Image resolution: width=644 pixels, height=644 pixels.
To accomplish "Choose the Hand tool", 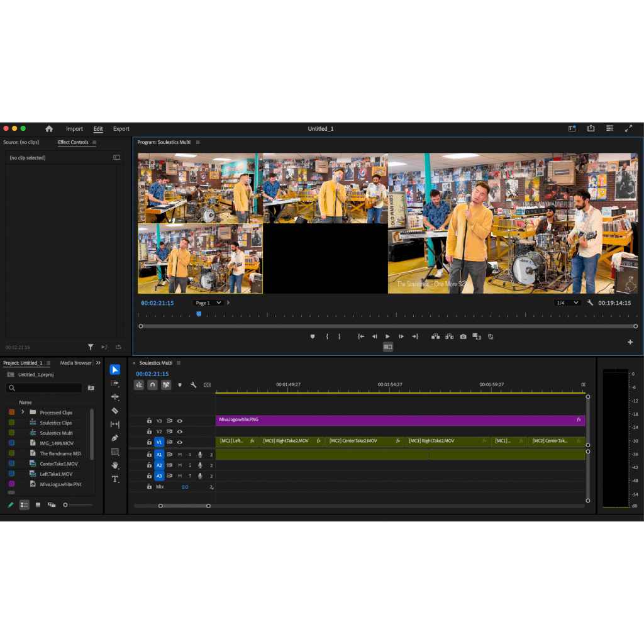I will pos(115,465).
